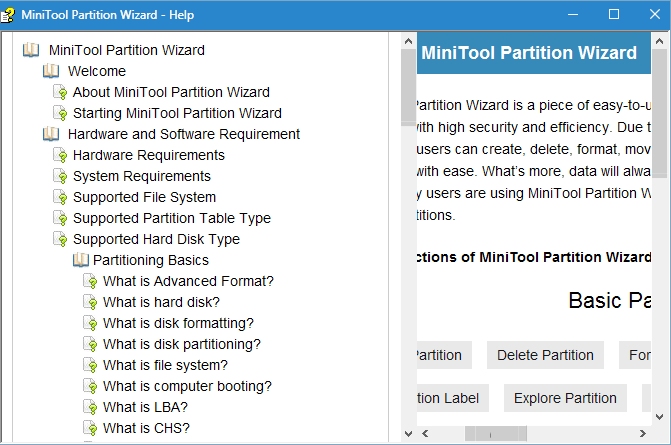This screenshot has height=445, width=671.
Task: Open What is computer booting? topic
Action: pos(187,386)
